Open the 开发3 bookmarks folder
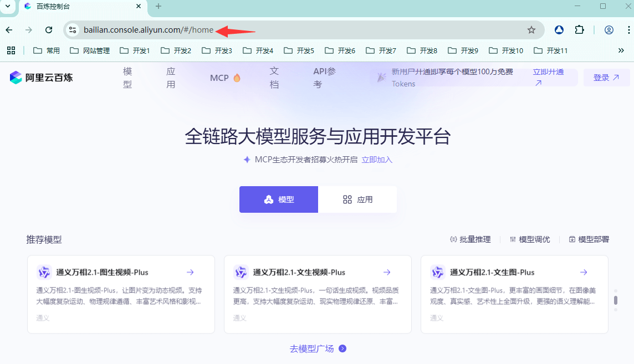Viewport: 634px width, 364px height. 217,50
